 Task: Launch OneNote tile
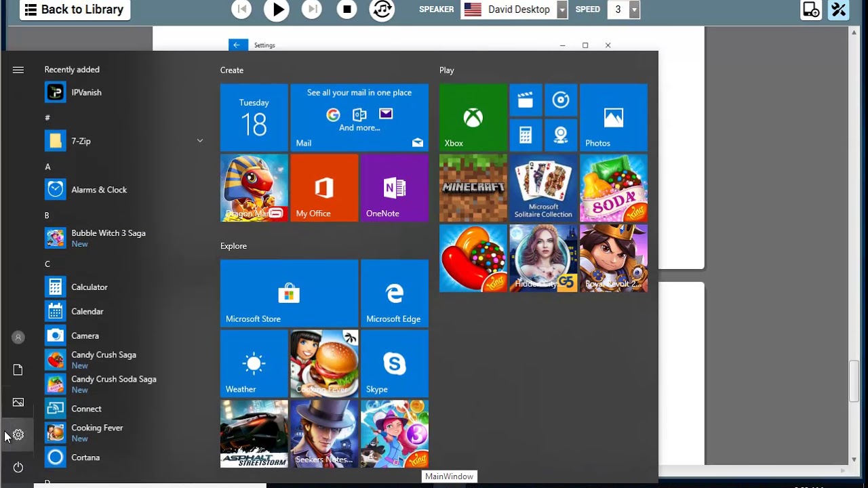395,188
